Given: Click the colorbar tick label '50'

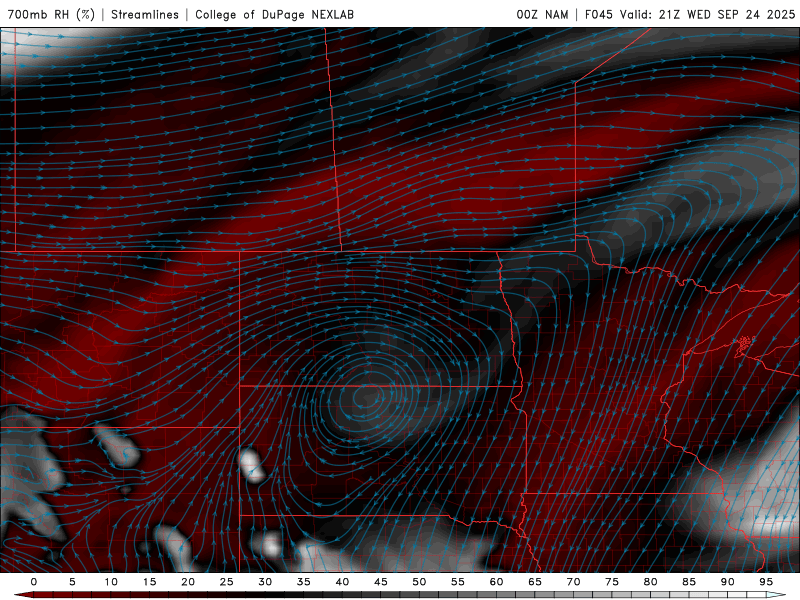Looking at the screenshot, I should point(419,582).
